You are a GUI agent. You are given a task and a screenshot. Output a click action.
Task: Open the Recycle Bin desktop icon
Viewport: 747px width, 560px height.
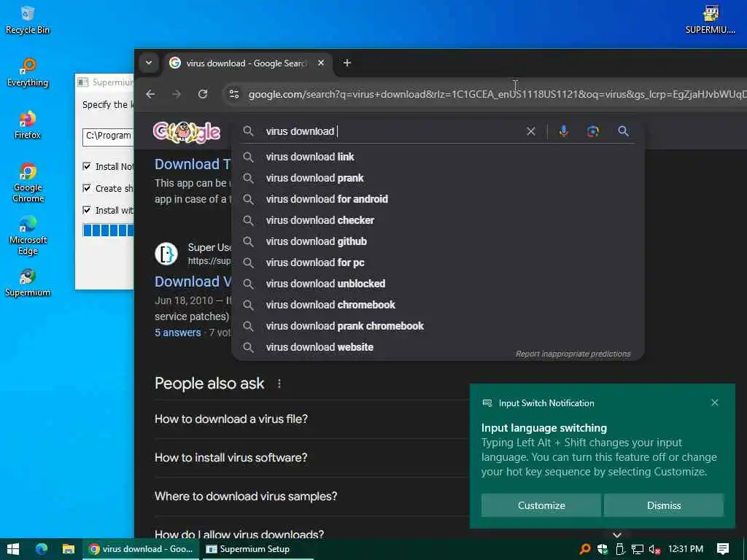coord(28,20)
